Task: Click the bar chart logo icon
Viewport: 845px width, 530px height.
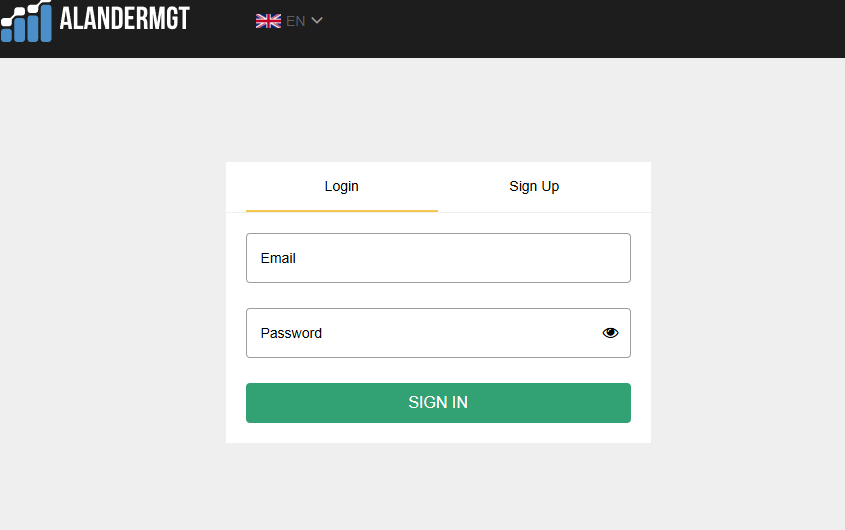Action: pos(26,21)
